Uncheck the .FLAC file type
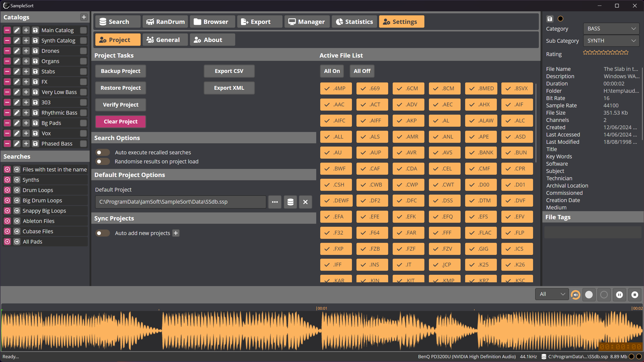 point(481,233)
